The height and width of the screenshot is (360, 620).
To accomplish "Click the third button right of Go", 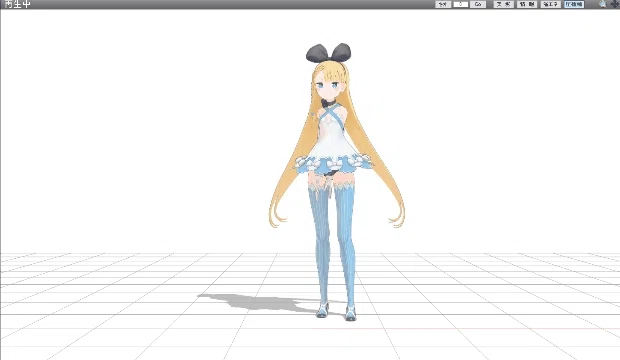I will pyautogui.click(x=551, y=4).
